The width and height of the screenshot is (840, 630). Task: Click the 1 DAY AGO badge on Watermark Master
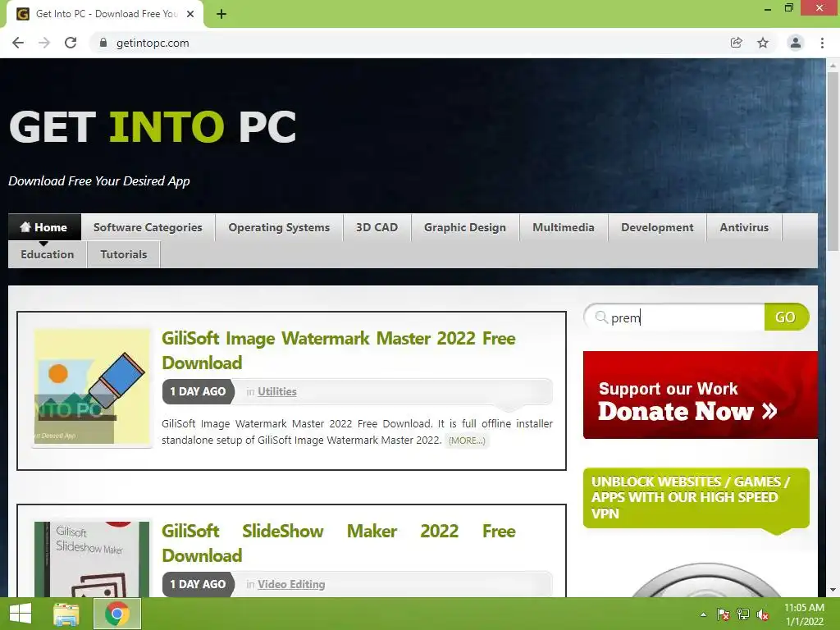tap(199, 391)
